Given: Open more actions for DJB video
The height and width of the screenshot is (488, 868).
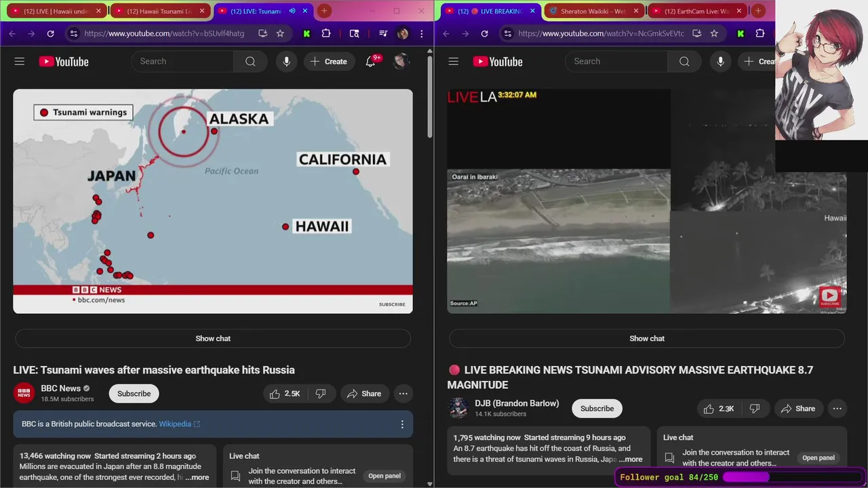Looking at the screenshot, I should 837,409.
